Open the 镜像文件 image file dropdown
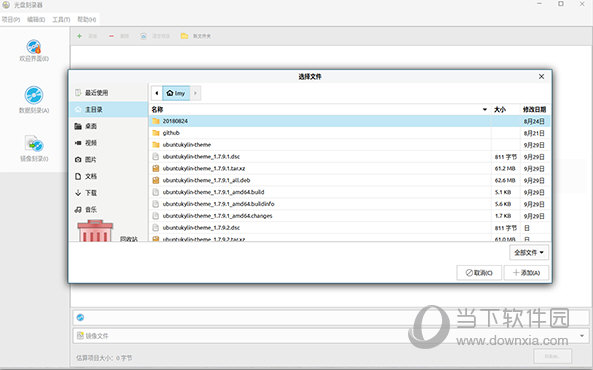The height and width of the screenshot is (370, 593). click(331, 336)
